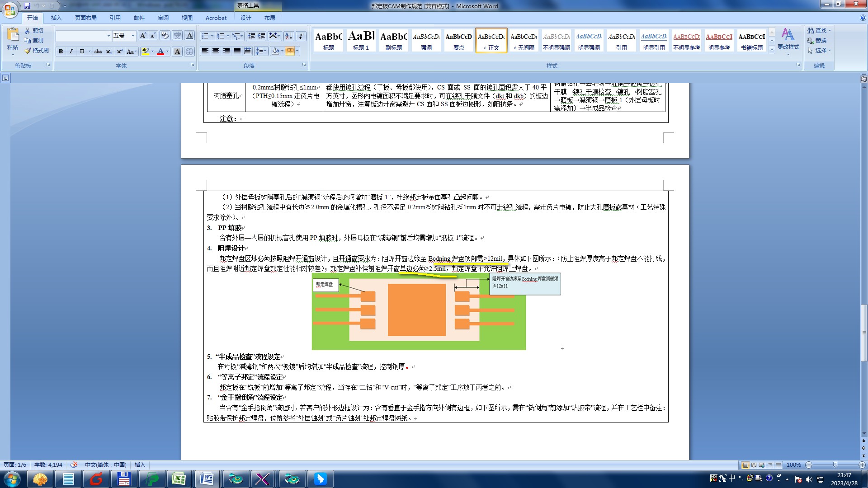Image resolution: width=868 pixels, height=488 pixels.
Task: Toggle Underline formatting
Action: [82, 52]
